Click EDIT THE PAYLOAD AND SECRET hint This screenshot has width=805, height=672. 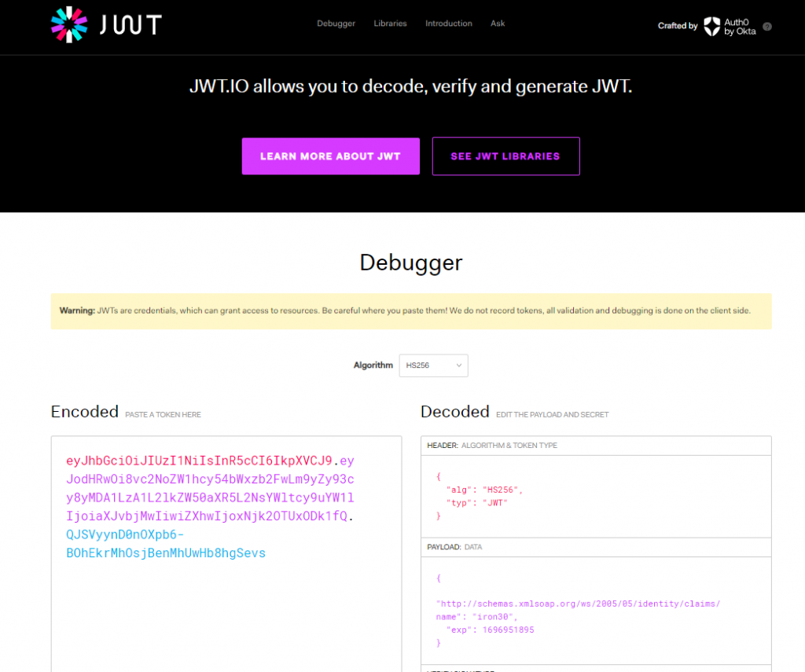pos(553,415)
